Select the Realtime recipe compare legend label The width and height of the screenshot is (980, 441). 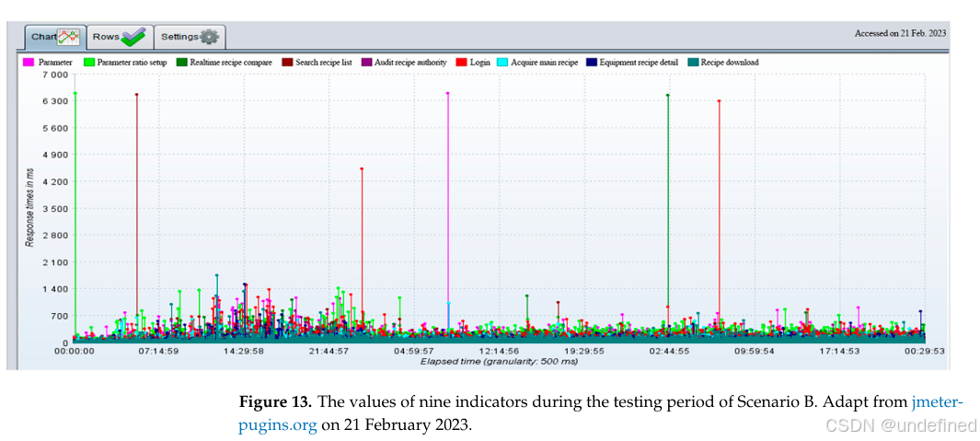click(x=231, y=63)
